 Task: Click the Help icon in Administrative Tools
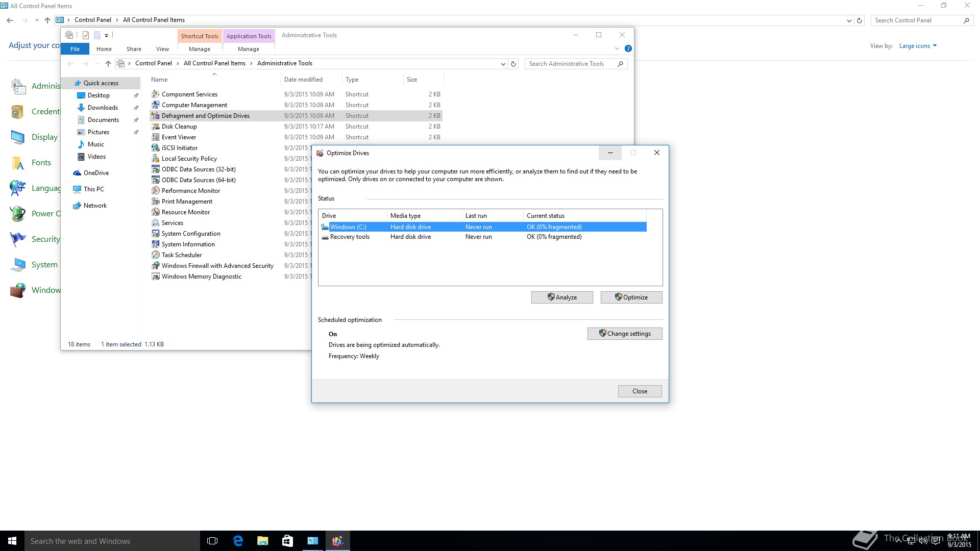[628, 48]
